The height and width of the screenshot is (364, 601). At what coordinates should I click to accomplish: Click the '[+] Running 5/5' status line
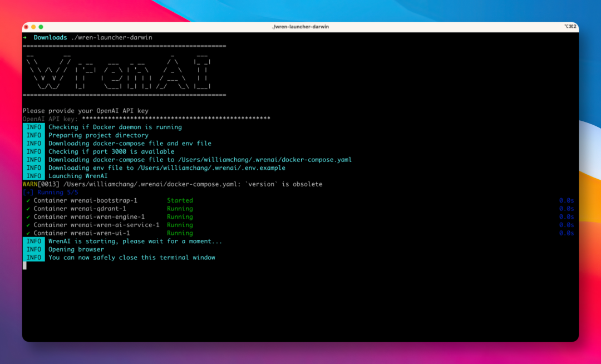[x=51, y=193]
